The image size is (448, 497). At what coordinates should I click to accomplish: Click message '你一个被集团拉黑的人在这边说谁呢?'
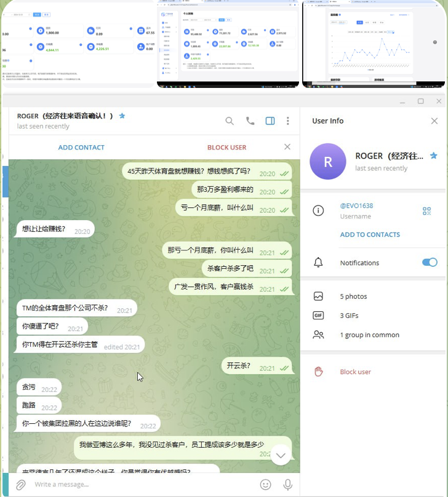click(x=89, y=424)
